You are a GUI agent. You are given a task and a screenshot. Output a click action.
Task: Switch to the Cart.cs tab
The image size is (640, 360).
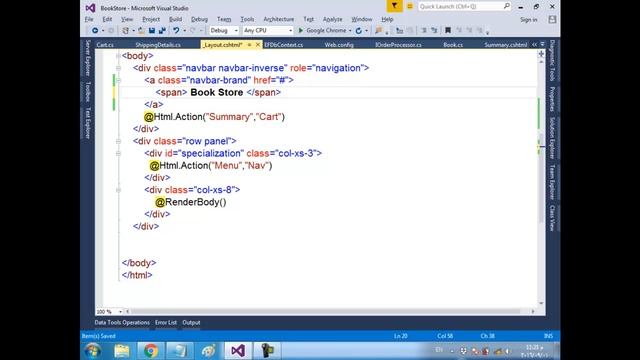coord(105,45)
